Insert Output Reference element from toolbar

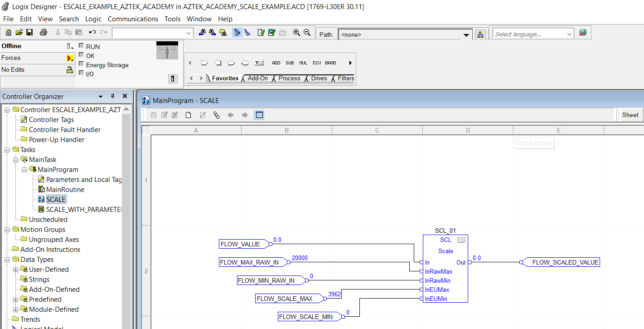[x=218, y=63]
